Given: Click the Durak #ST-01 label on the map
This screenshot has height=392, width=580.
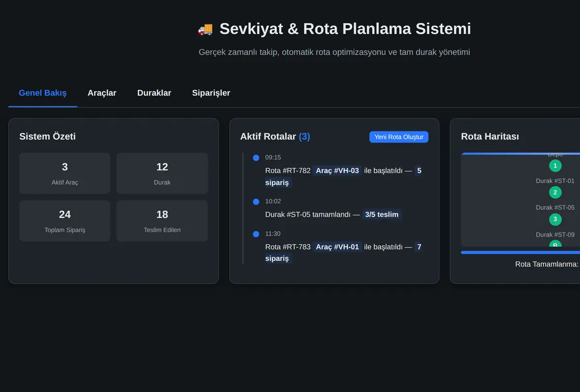Looking at the screenshot, I should 555,181.
